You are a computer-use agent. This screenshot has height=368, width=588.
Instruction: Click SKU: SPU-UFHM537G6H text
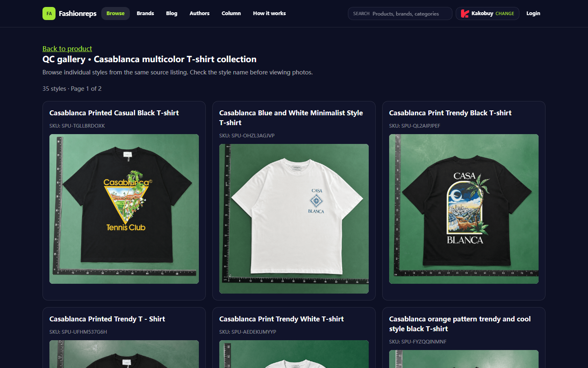point(78,332)
